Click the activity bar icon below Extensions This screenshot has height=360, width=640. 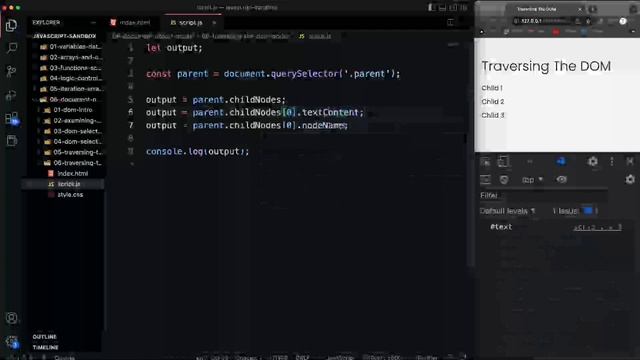pyautogui.click(x=11, y=141)
